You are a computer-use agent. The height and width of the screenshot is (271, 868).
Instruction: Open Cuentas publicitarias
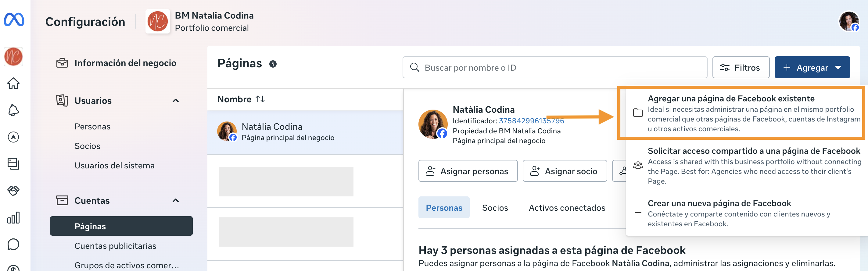(115, 246)
